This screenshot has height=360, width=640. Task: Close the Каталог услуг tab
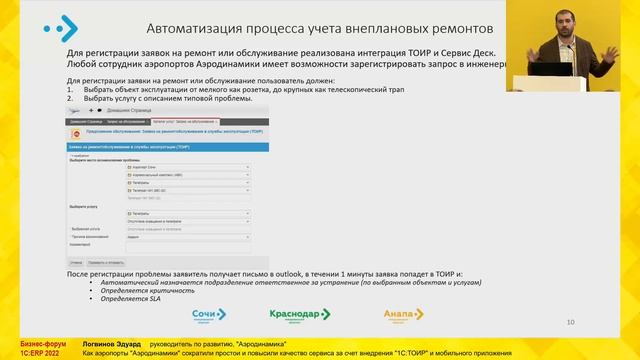[217, 122]
